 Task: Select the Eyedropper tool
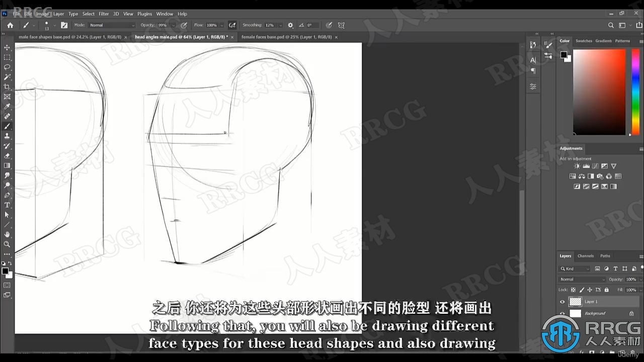click(x=7, y=107)
